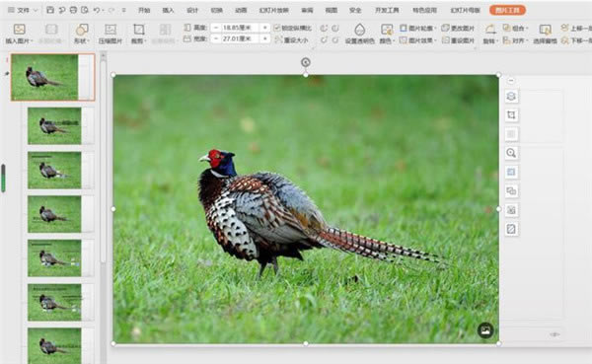Click the save icon in quick toolbar
The height and width of the screenshot is (364, 592).
pyautogui.click(x=50, y=10)
